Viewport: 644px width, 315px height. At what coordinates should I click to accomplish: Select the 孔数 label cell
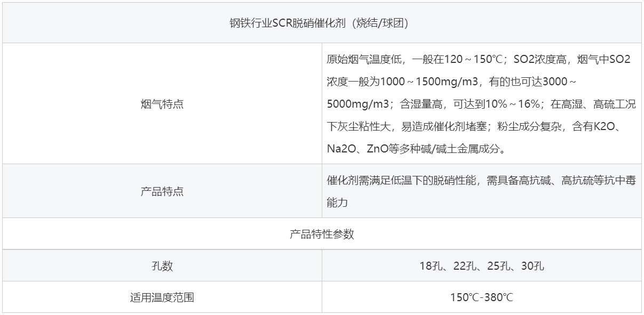[x=162, y=266]
